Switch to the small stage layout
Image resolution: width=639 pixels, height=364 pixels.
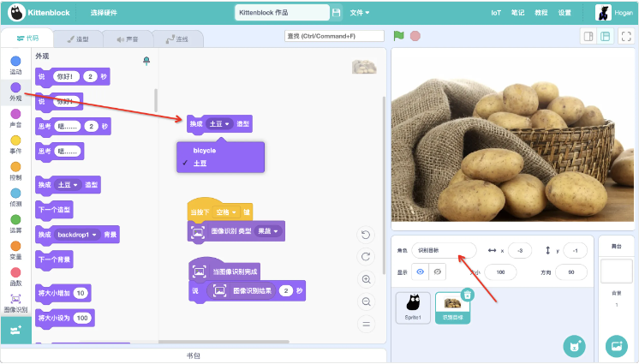(x=588, y=36)
